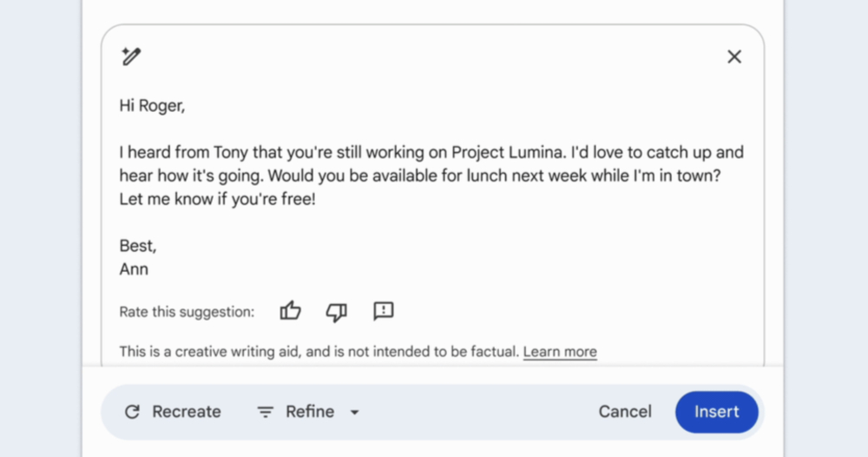Click on the "Hi Roger," greeting line
This screenshot has width=868, height=457.
tap(152, 105)
